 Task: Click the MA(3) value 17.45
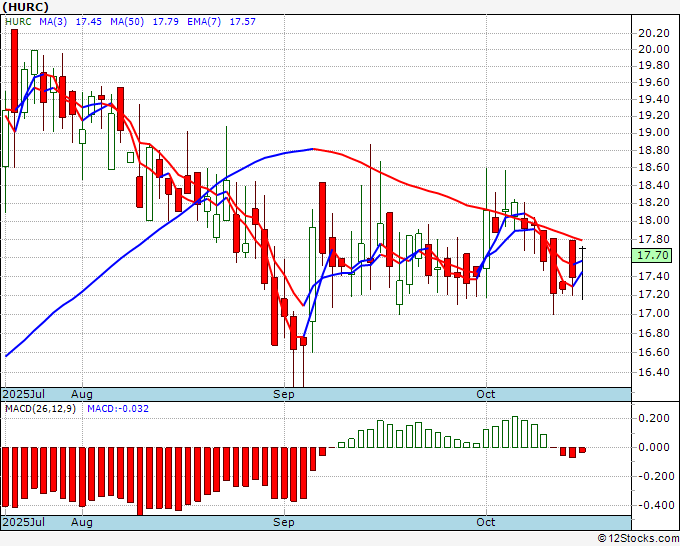(88, 22)
